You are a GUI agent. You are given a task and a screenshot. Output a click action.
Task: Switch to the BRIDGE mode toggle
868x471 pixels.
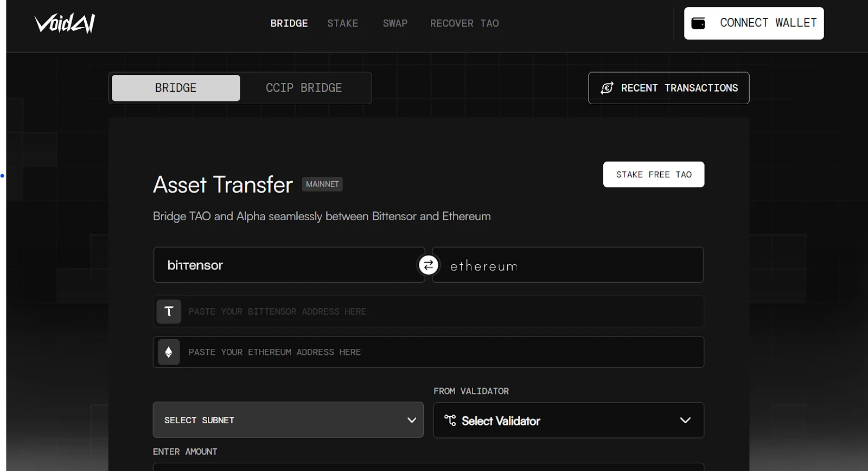coord(176,88)
